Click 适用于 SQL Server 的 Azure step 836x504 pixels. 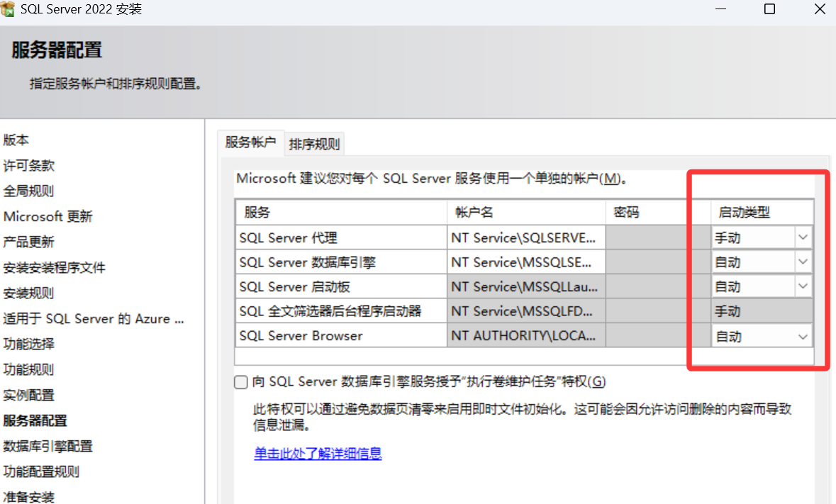point(94,318)
